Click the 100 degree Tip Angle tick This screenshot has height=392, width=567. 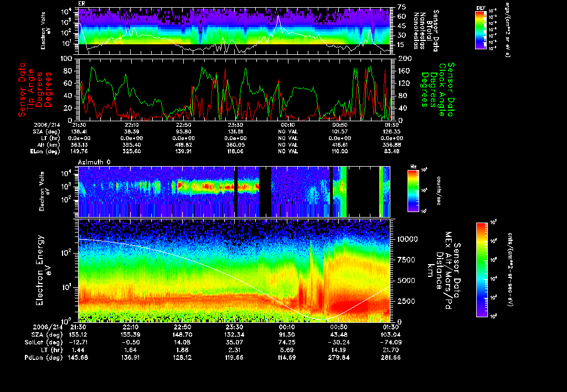coord(66,59)
